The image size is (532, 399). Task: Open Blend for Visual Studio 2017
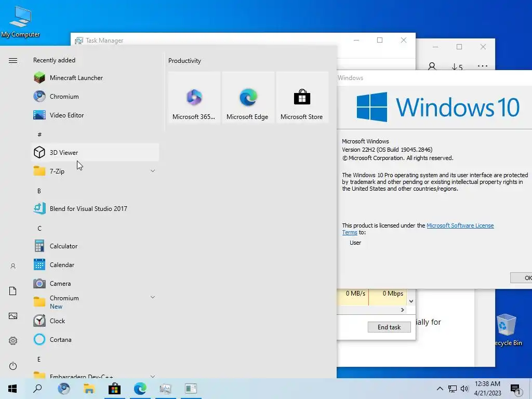tap(95, 209)
